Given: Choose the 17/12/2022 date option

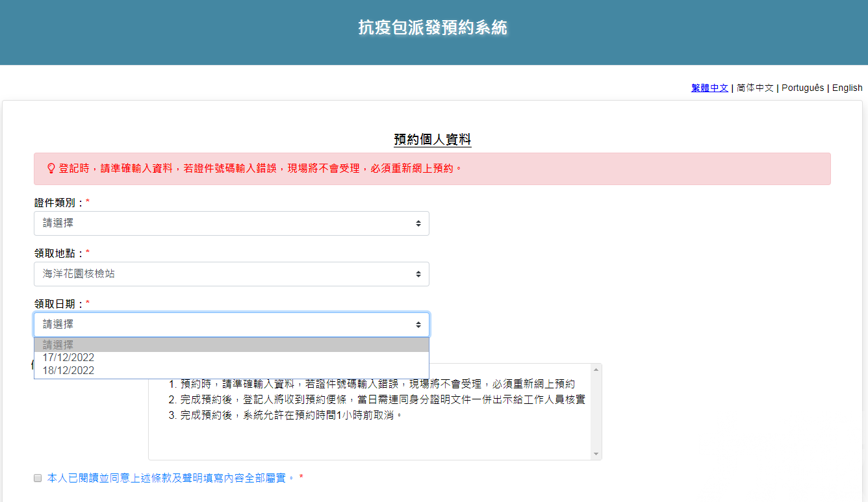Looking at the screenshot, I should click(231, 358).
